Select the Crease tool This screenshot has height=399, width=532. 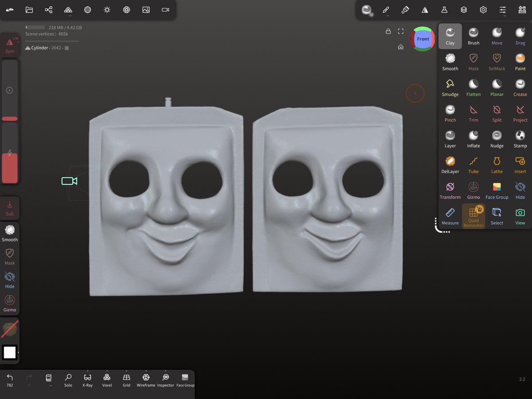(x=520, y=87)
